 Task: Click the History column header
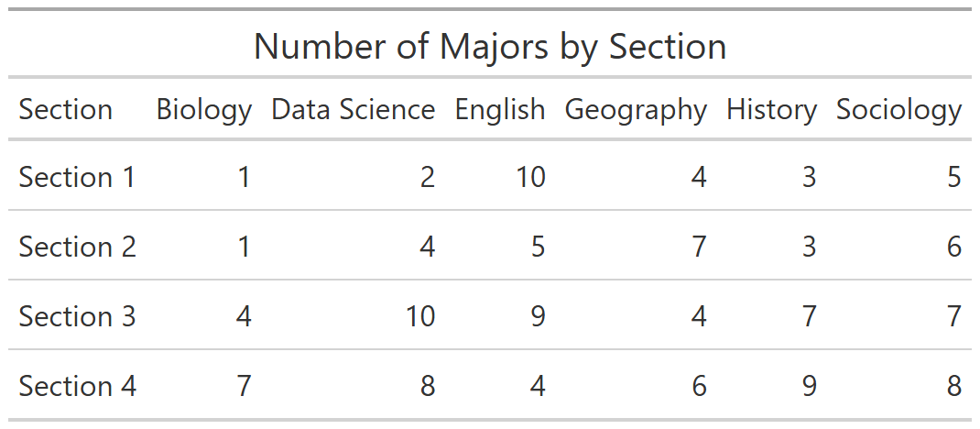point(771,110)
